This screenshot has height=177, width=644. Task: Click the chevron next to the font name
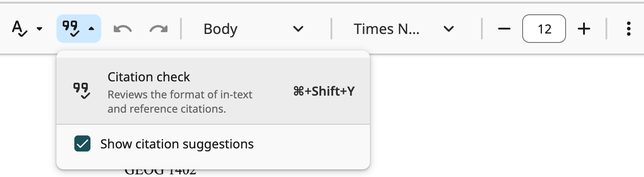(448, 29)
